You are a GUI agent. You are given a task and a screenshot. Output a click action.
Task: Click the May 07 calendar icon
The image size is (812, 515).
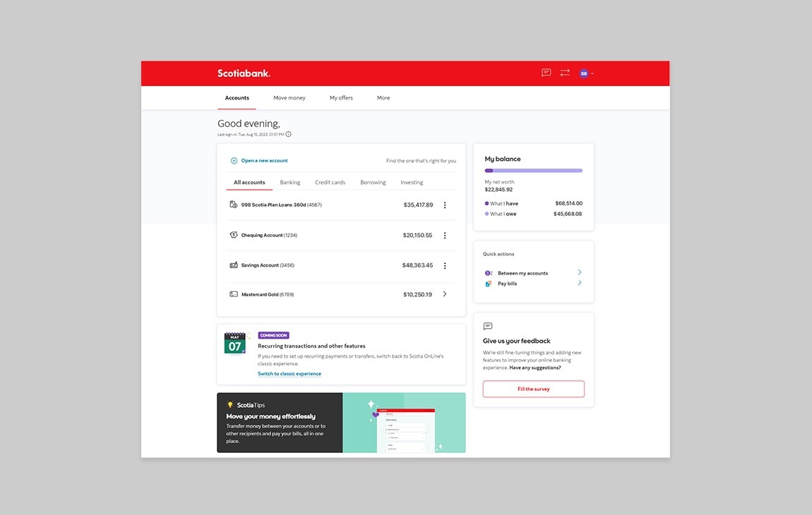[x=235, y=344]
